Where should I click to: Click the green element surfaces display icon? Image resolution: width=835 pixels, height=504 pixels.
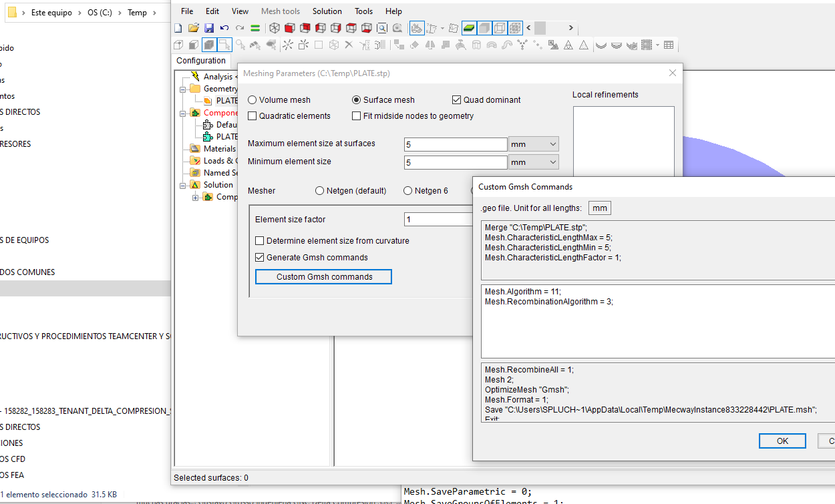point(468,28)
